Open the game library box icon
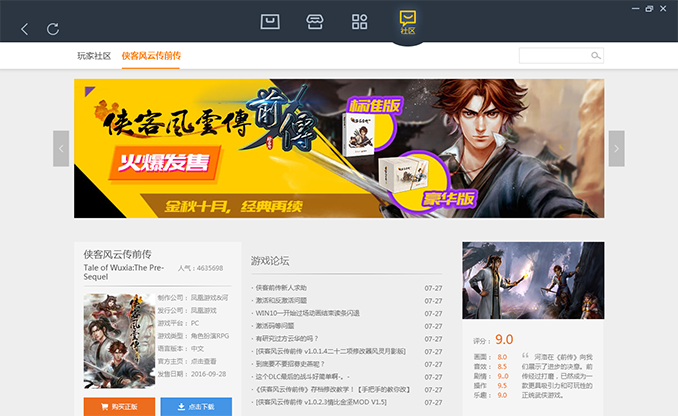This screenshot has height=416, width=678. point(270,22)
